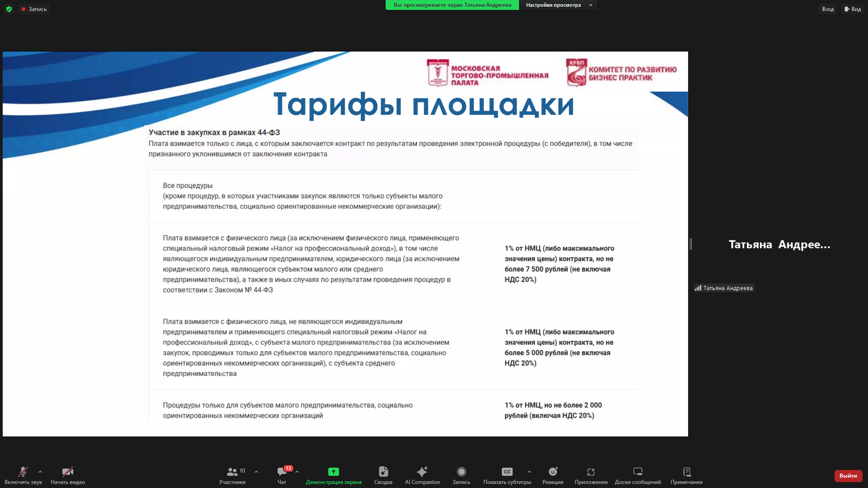Open Реакции reactions menu

(552, 475)
